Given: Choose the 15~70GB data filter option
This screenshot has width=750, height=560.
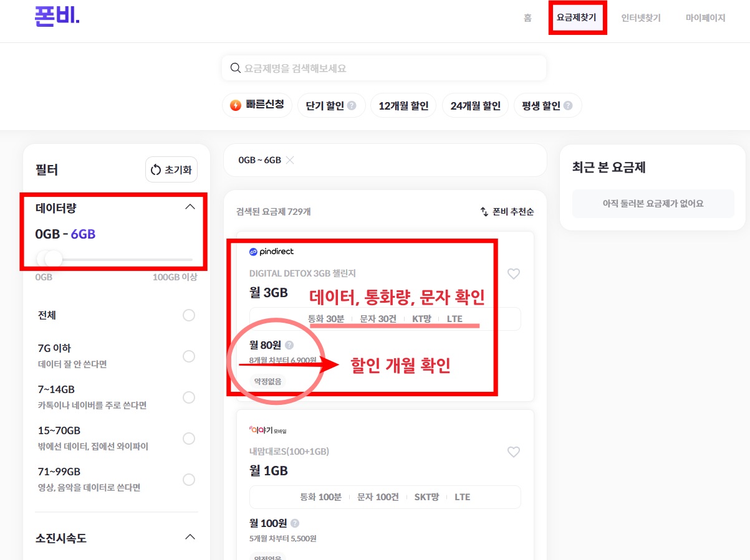Looking at the screenshot, I should click(189, 439).
